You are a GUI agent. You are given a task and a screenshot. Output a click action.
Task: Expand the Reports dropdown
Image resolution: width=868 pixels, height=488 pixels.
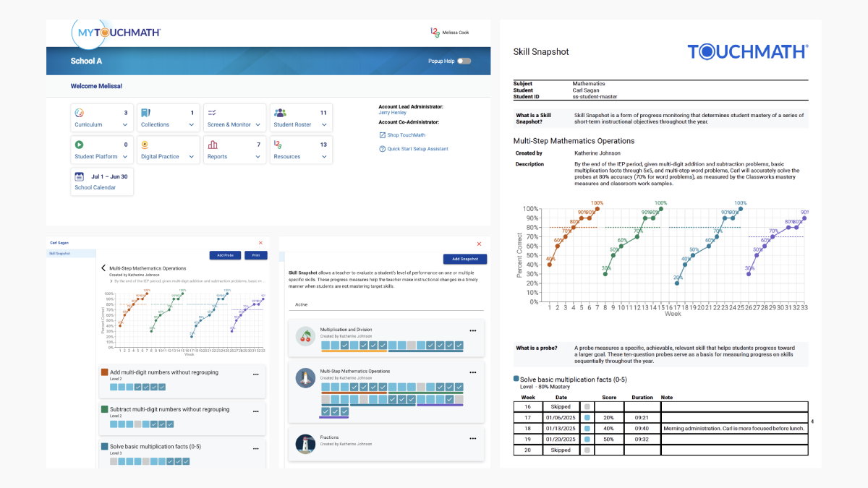[x=258, y=157]
